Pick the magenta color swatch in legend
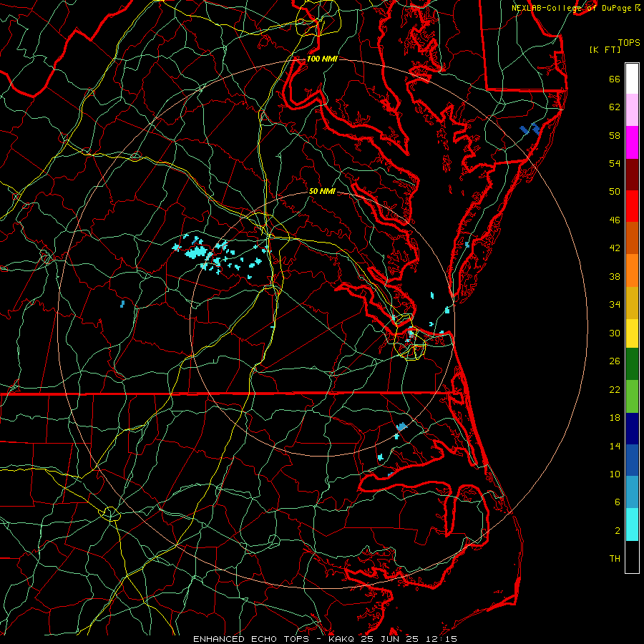This screenshot has width=644, height=644. click(632, 142)
